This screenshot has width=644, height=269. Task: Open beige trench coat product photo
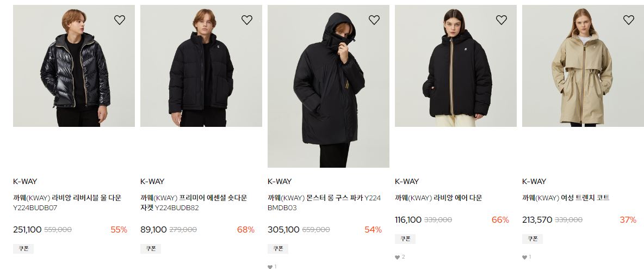[x=583, y=66]
